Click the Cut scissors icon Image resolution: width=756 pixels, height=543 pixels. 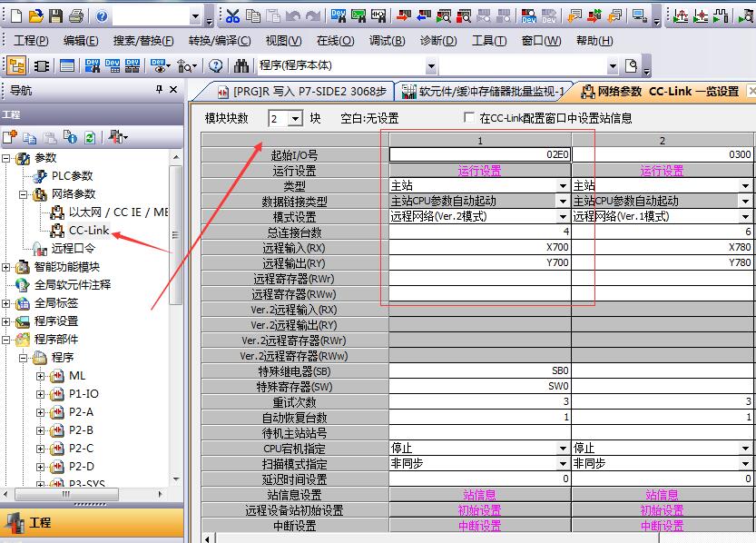(x=233, y=16)
